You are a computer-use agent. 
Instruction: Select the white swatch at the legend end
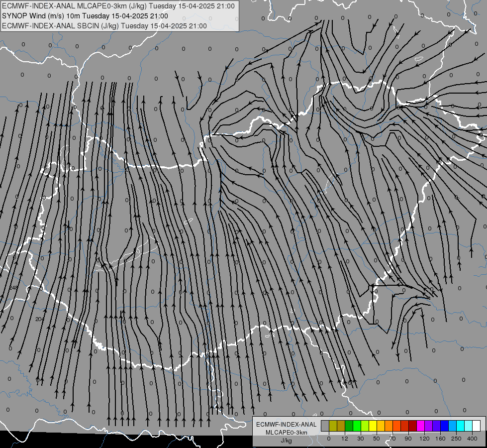pyautogui.click(x=477, y=426)
